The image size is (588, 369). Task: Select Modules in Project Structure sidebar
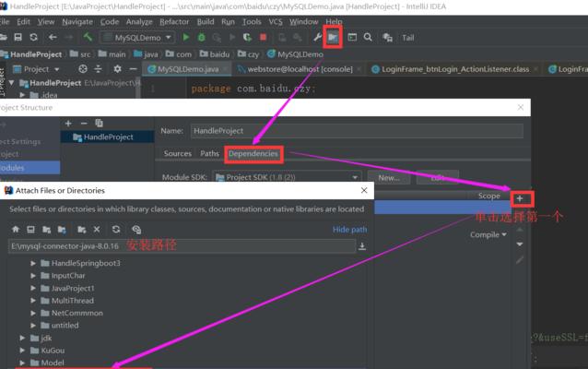pos(30,168)
